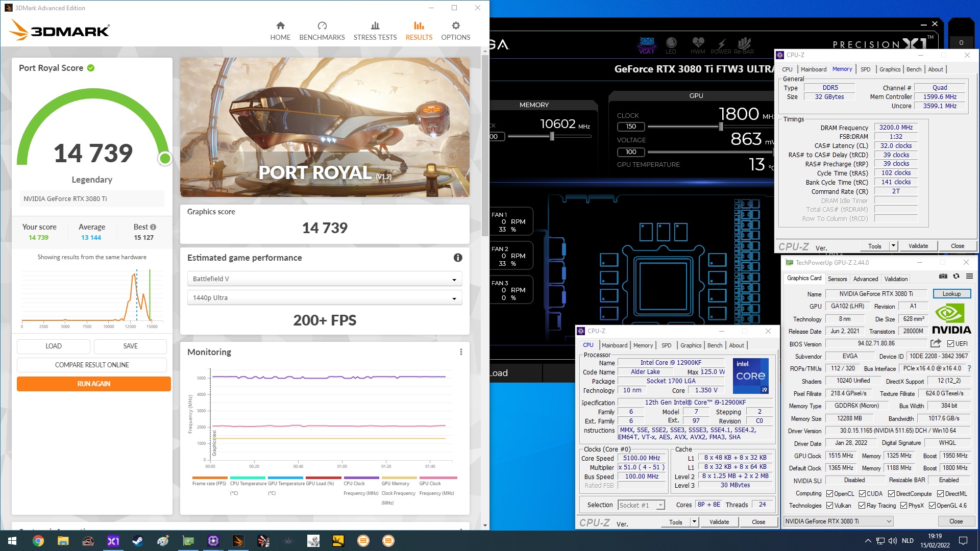Expand Tools dropdown arrow in CPU-Z CPU window
The width and height of the screenshot is (980, 551).
[x=694, y=522]
